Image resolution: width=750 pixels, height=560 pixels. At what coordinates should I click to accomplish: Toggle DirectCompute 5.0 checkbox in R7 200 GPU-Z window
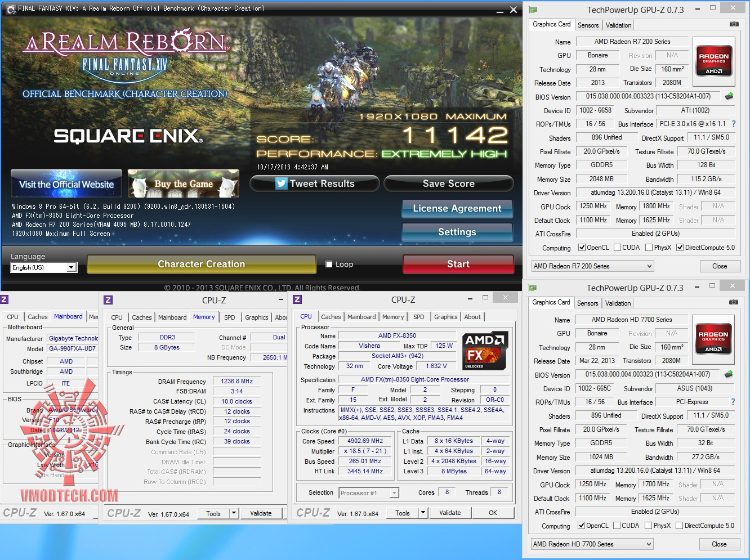pyautogui.click(x=680, y=248)
